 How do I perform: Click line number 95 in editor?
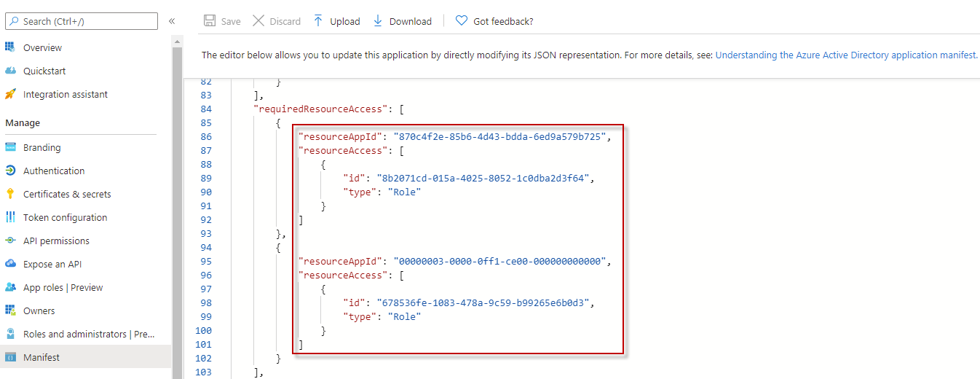(205, 261)
